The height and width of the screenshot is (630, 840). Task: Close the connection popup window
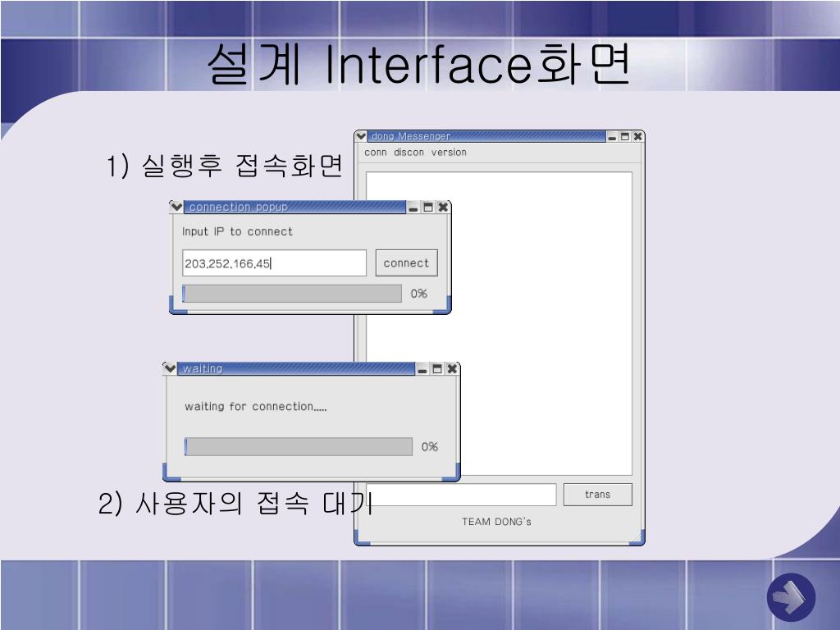443,208
